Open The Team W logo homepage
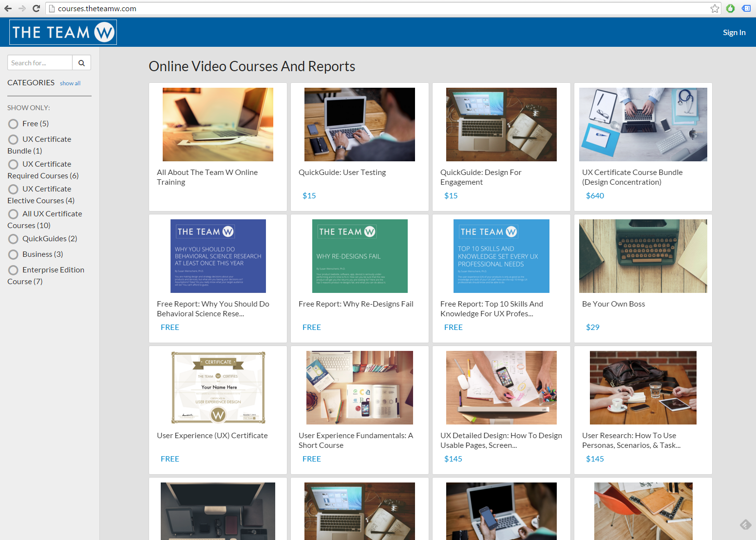Viewport: 756px width, 540px height. [63, 32]
